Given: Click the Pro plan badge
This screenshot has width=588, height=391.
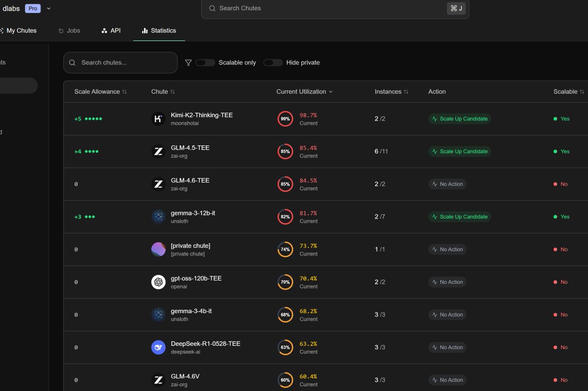Looking at the screenshot, I should (33, 8).
